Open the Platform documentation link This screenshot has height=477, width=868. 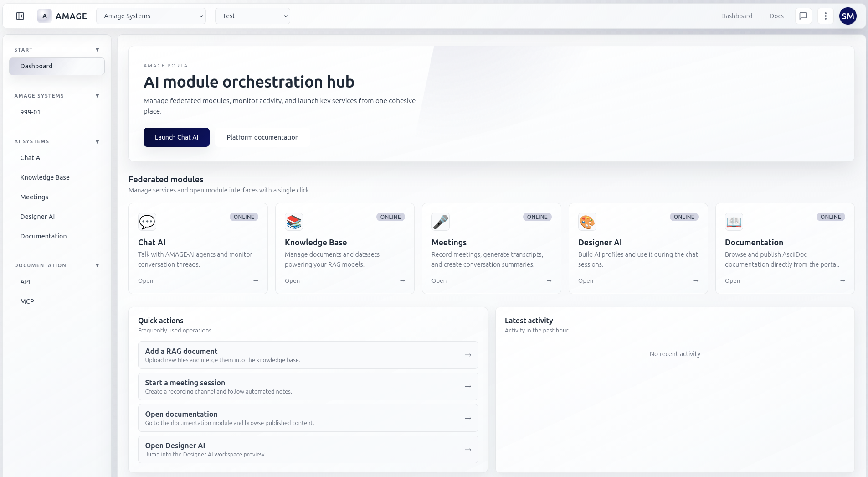262,137
